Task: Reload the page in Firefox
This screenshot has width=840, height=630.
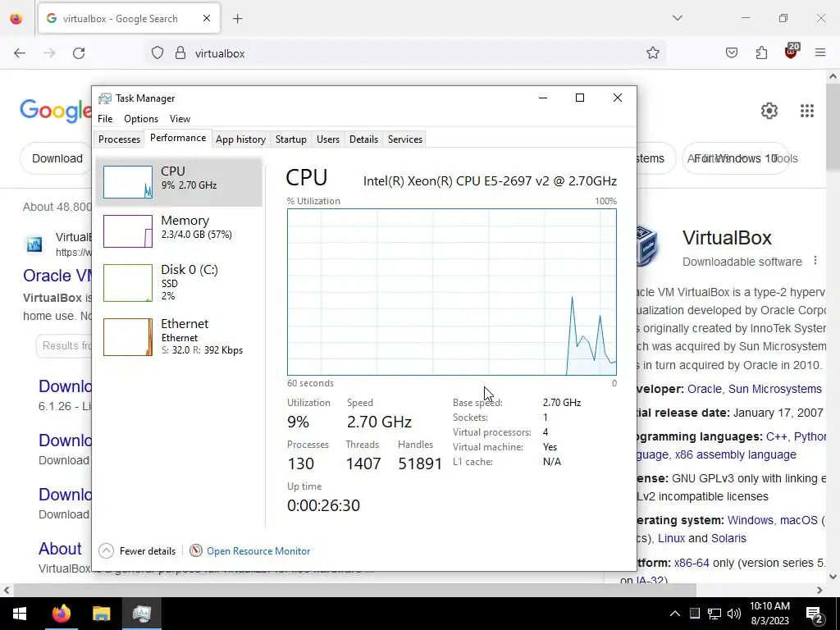Action: click(x=79, y=53)
